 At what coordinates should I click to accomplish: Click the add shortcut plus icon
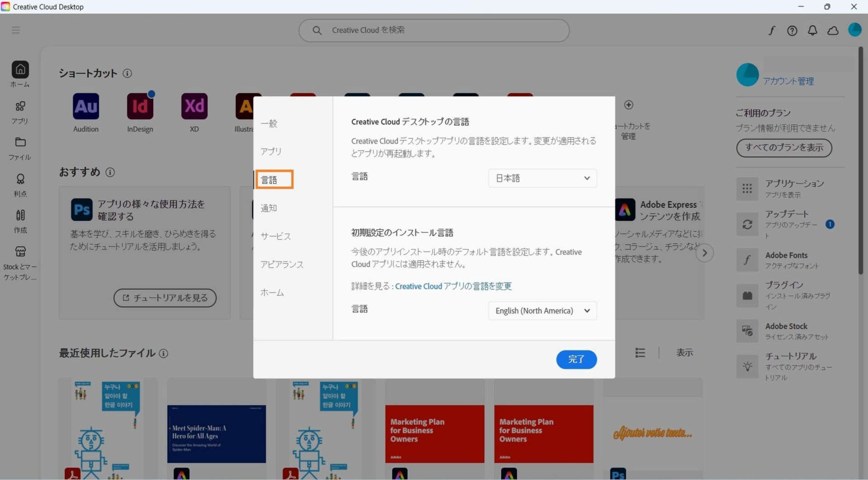tap(628, 105)
